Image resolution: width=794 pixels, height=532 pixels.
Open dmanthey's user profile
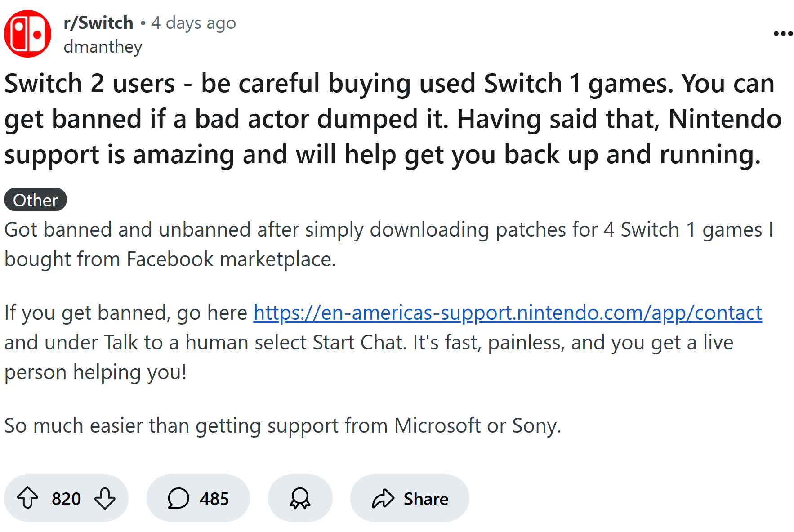pyautogui.click(x=103, y=47)
